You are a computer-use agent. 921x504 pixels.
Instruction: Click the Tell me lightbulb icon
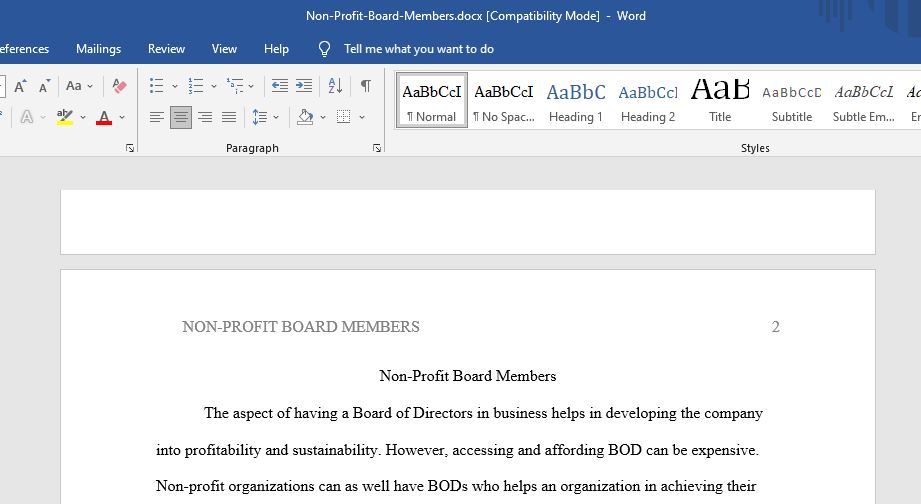point(324,49)
